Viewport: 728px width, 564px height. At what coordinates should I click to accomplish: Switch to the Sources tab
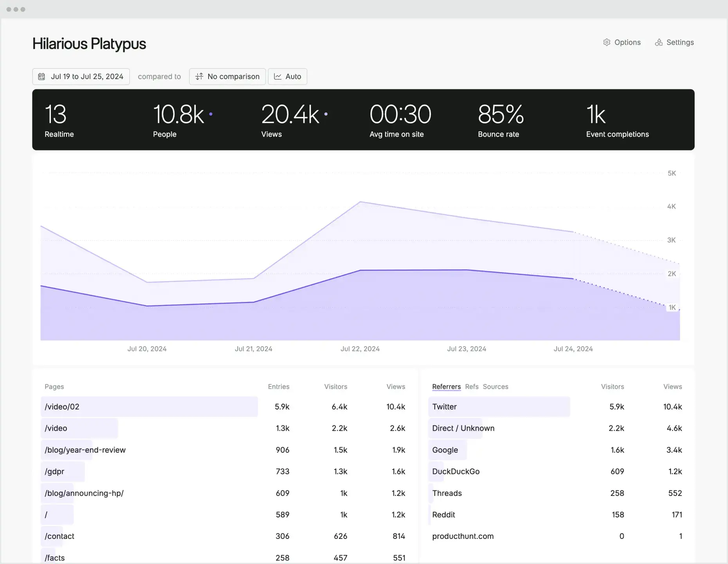point(496,387)
